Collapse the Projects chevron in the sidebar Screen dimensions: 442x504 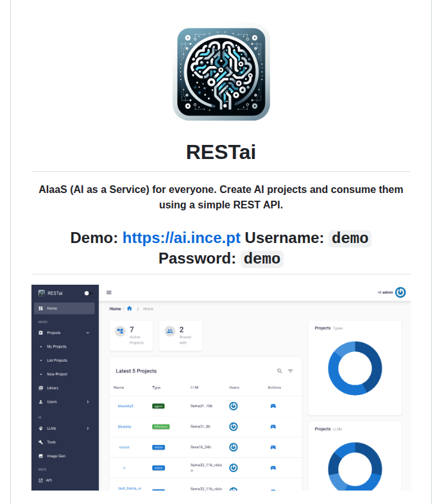pos(88,333)
